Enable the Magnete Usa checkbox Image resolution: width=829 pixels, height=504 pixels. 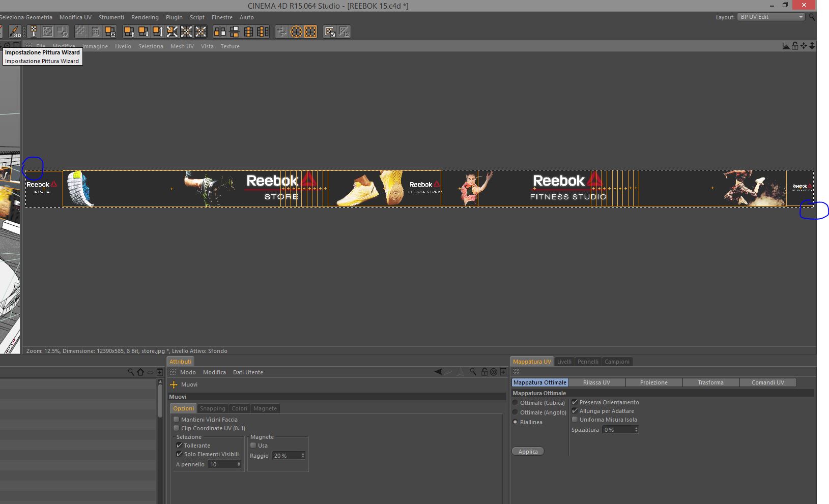(x=253, y=446)
